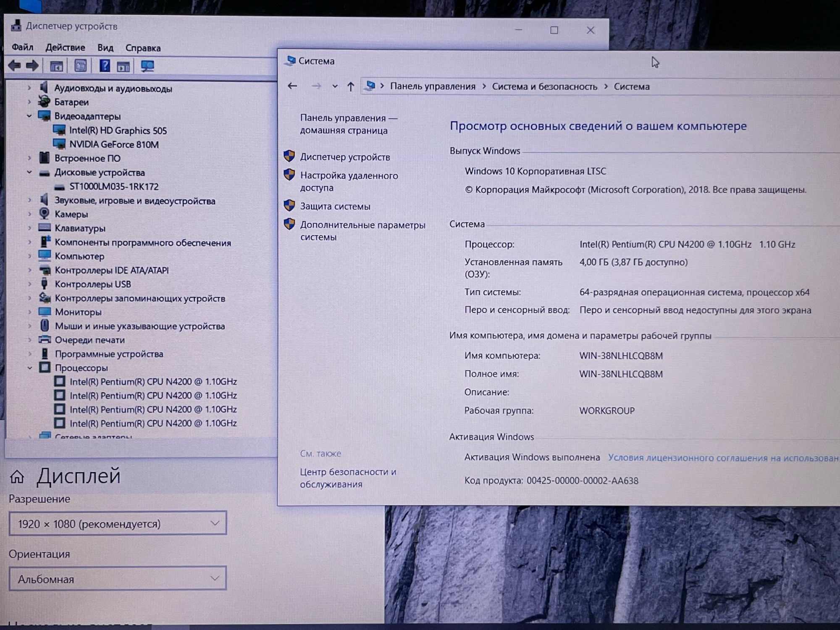Collapse the Видеоадаптеры category
This screenshot has width=840, height=630.
[x=29, y=116]
